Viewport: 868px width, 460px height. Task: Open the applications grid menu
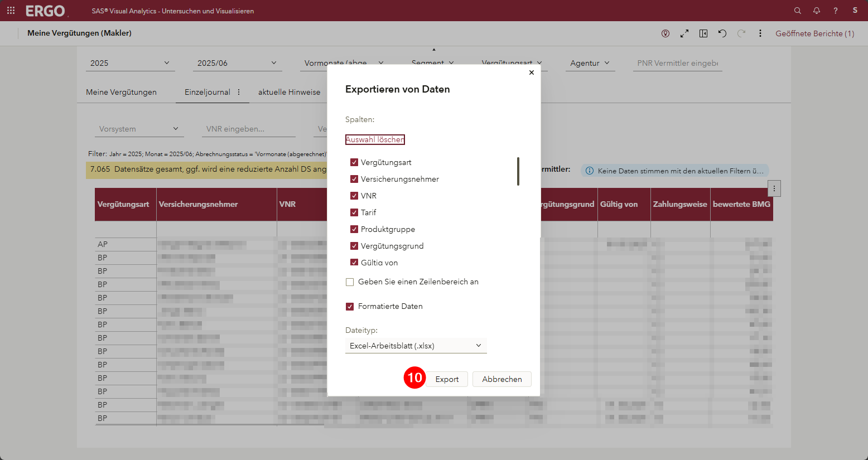pyautogui.click(x=11, y=11)
